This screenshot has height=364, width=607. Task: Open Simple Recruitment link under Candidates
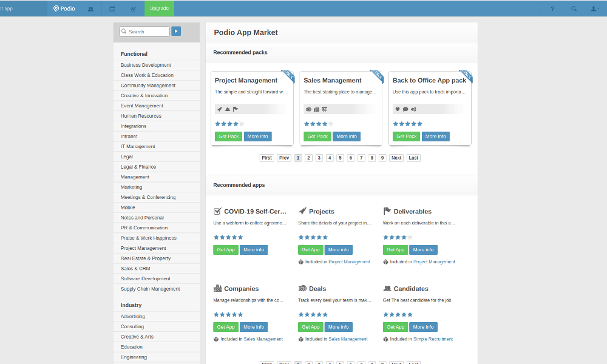coord(433,339)
